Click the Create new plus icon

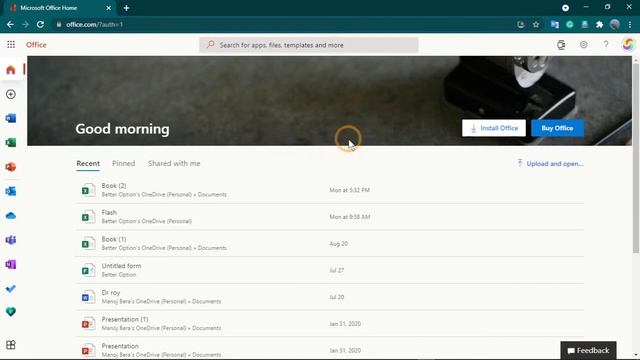tap(11, 94)
